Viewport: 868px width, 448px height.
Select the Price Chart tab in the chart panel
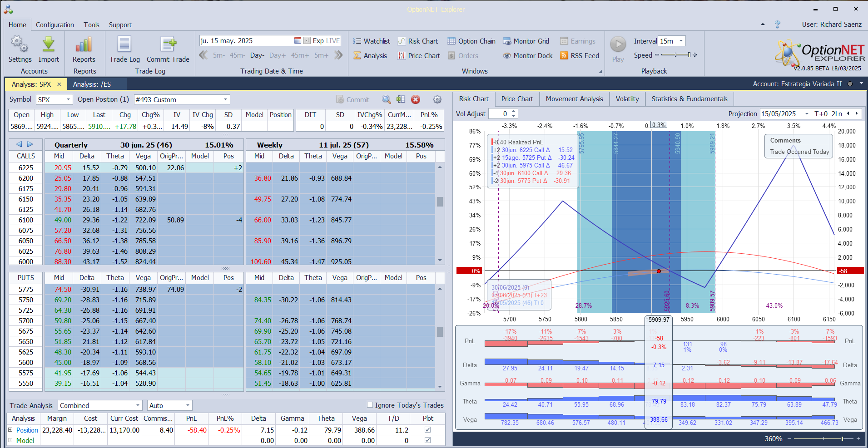517,99
